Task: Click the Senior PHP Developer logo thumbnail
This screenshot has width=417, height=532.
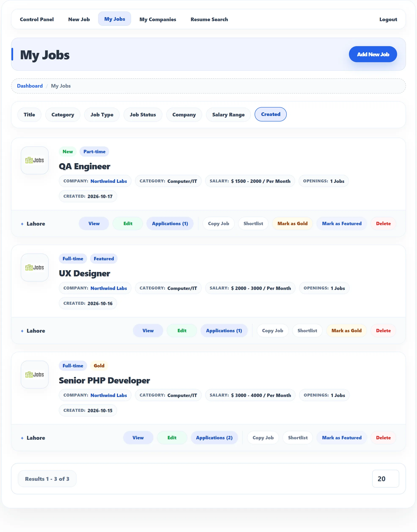Action: click(35, 374)
